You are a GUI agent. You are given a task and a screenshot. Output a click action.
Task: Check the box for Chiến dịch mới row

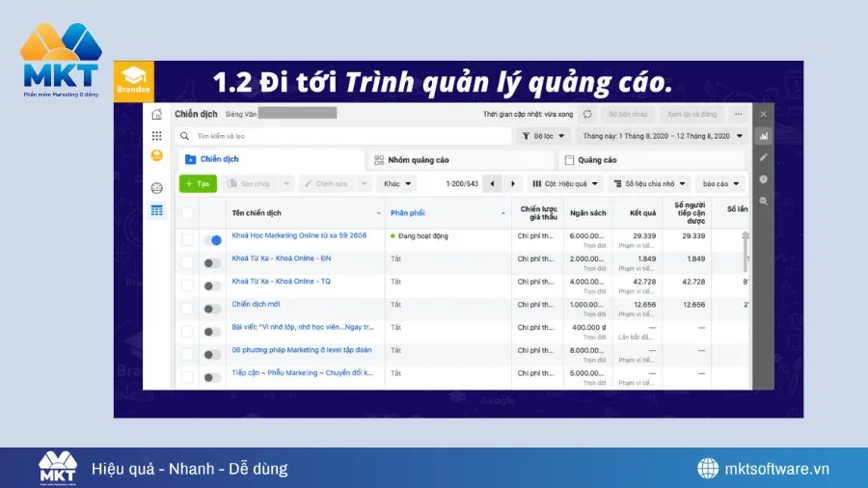pos(187,309)
